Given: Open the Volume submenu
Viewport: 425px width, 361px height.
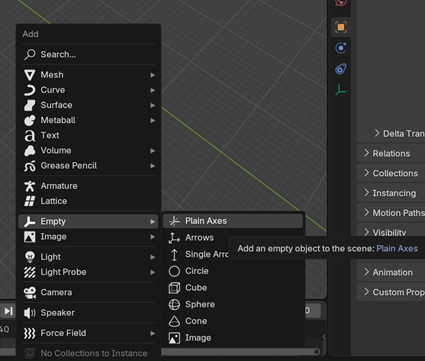Looking at the screenshot, I should [88, 150].
